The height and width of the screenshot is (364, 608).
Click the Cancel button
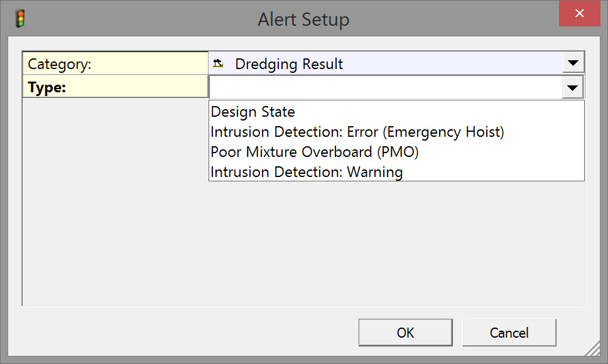pos(509,333)
